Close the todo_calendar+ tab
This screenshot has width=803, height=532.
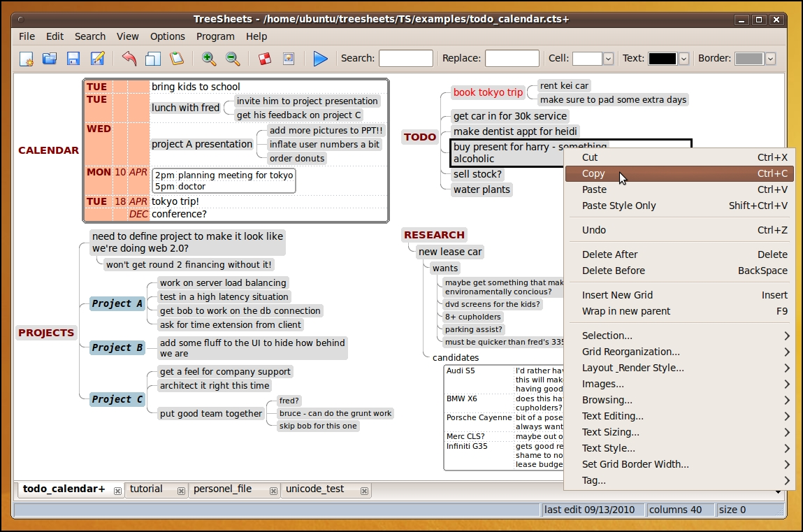(x=117, y=491)
